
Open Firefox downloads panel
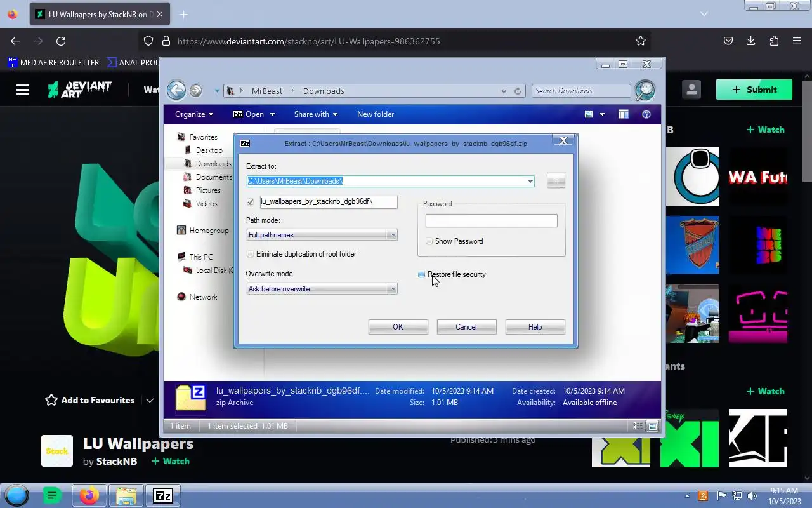750,41
